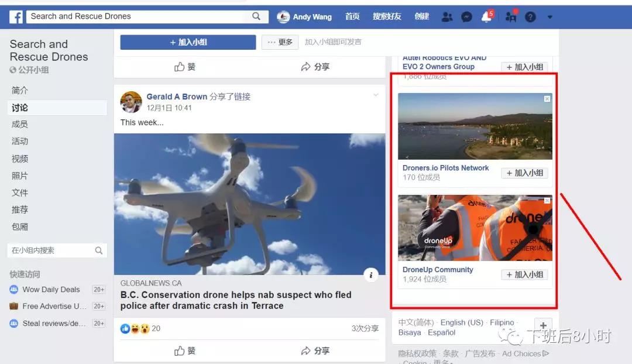
Task: Open the Ad Choices footer link
Action: tap(525, 353)
